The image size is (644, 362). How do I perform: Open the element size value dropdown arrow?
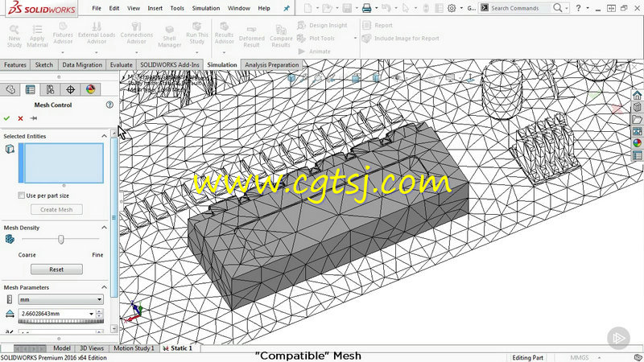[x=91, y=314]
